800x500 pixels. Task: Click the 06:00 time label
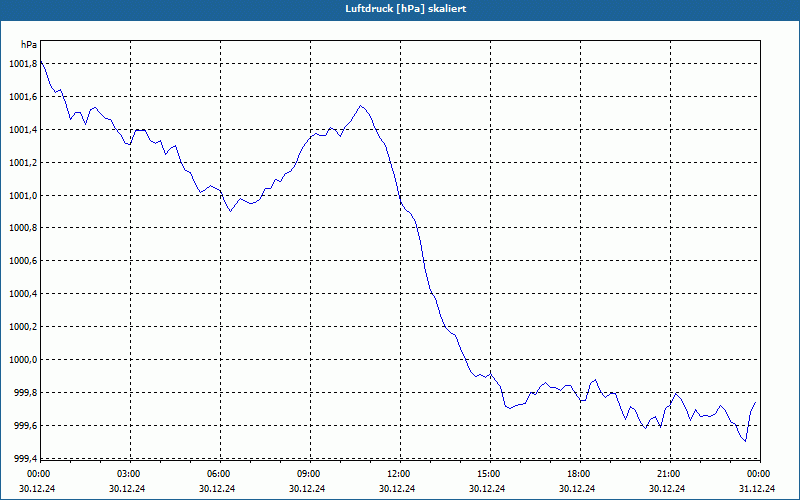(x=218, y=474)
